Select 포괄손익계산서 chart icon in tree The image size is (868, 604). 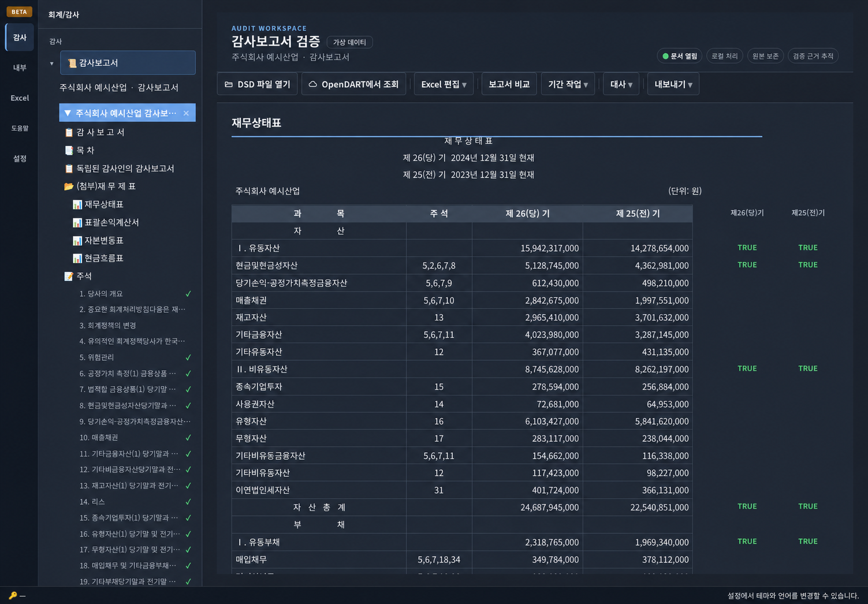pos(77,222)
